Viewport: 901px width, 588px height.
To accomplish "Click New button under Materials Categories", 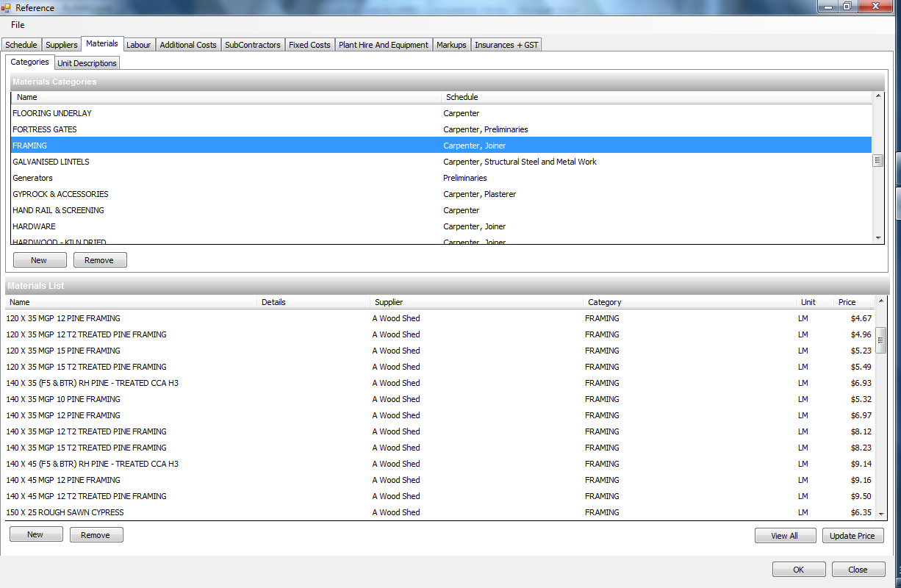I will pyautogui.click(x=39, y=260).
